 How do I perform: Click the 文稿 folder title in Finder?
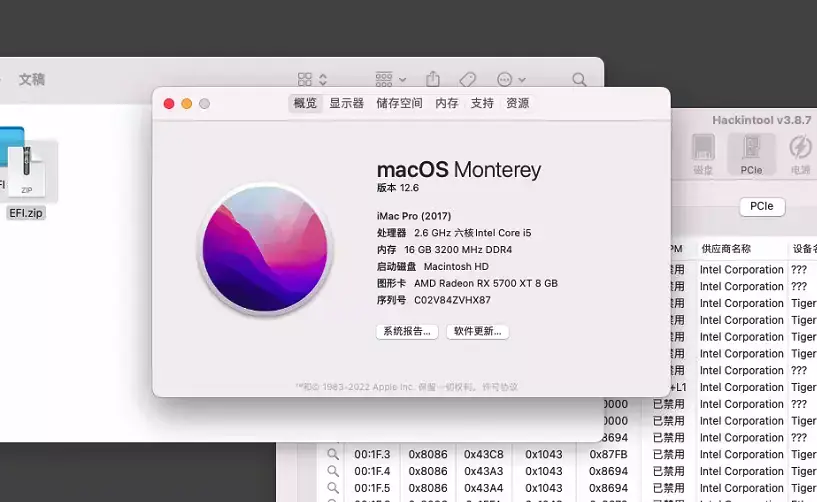click(x=32, y=79)
